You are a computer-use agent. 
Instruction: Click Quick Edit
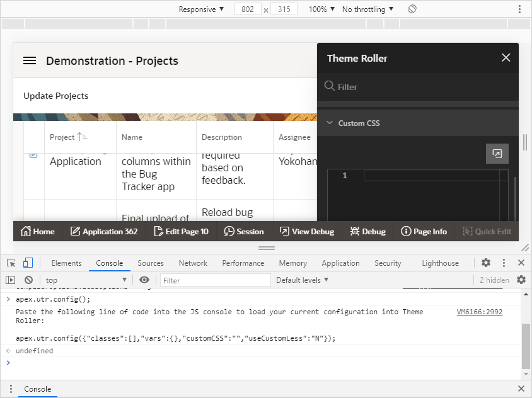487,232
